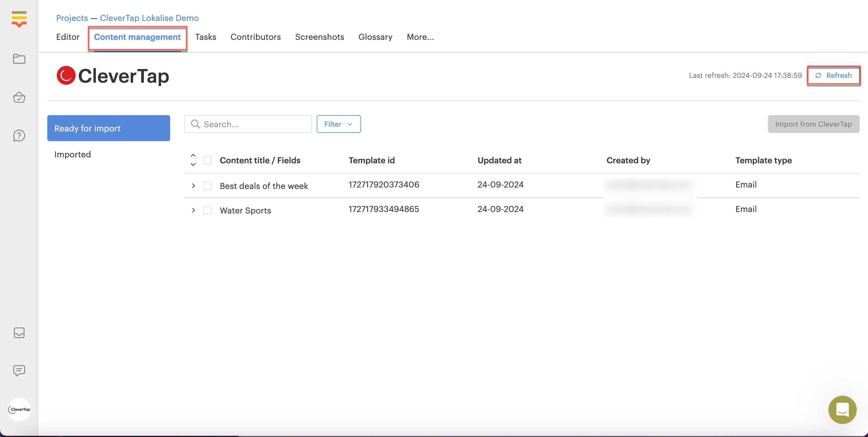Switch to the Screenshots tab

[319, 37]
